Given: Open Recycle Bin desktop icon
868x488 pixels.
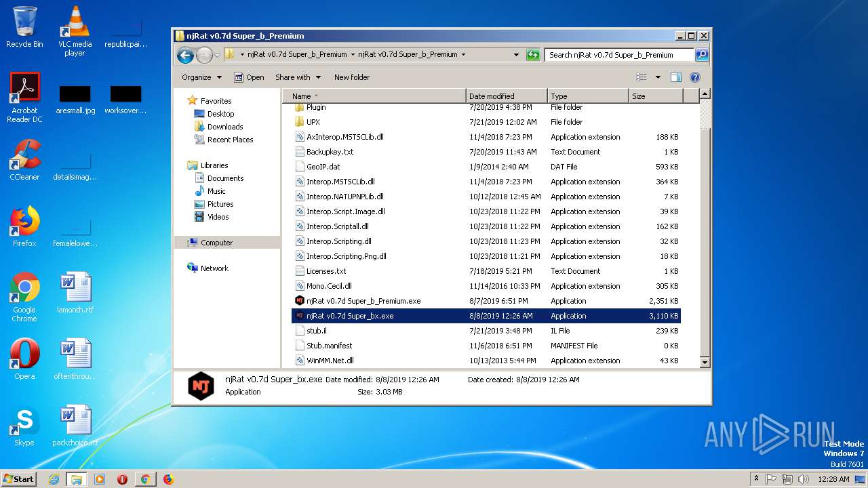Looking at the screenshot, I should [x=24, y=27].
